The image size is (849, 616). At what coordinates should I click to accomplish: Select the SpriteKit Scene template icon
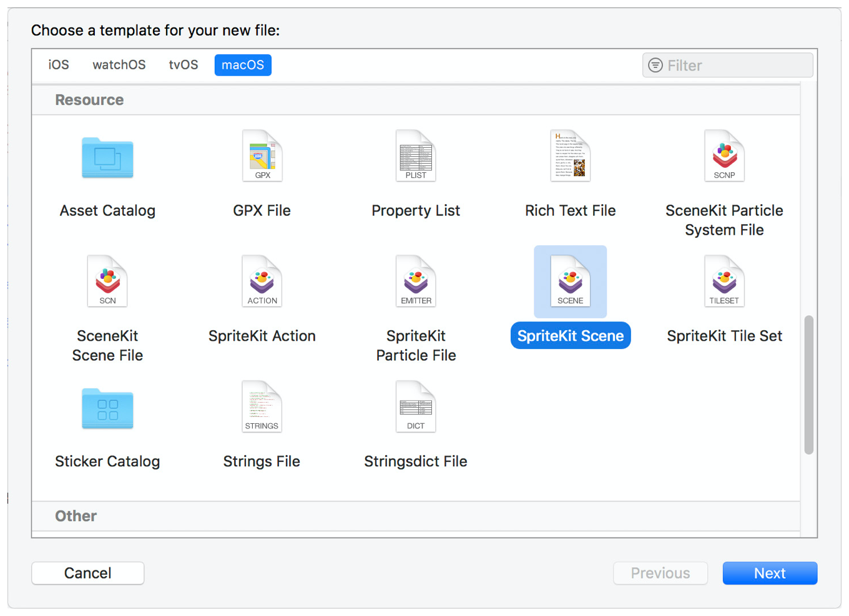pyautogui.click(x=570, y=281)
